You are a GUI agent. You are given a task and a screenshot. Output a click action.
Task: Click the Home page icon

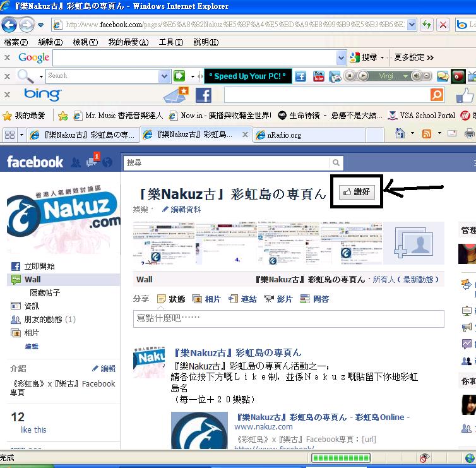(x=400, y=133)
